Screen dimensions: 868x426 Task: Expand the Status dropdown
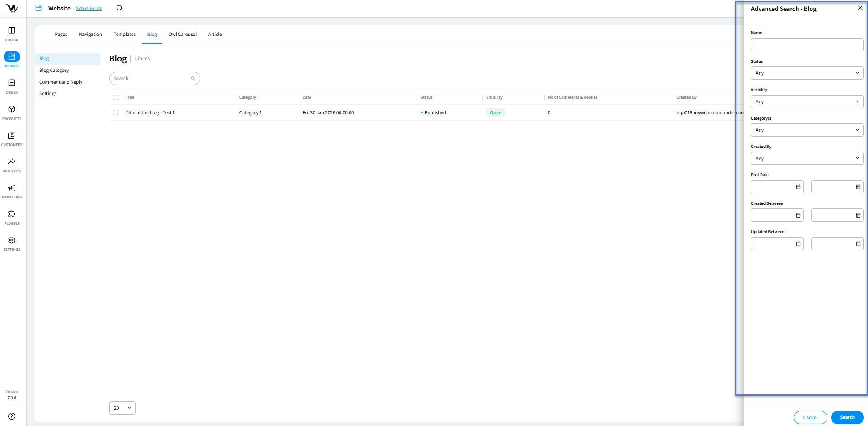(807, 73)
